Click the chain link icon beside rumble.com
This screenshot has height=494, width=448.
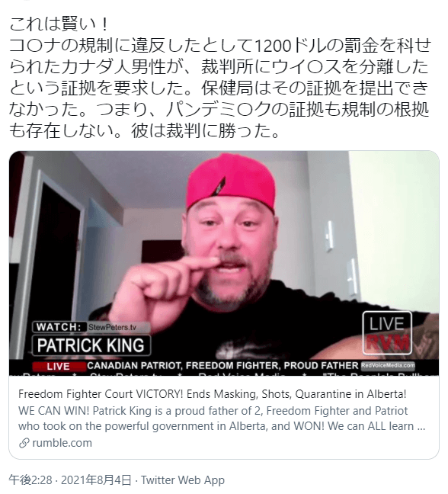pos(24,443)
